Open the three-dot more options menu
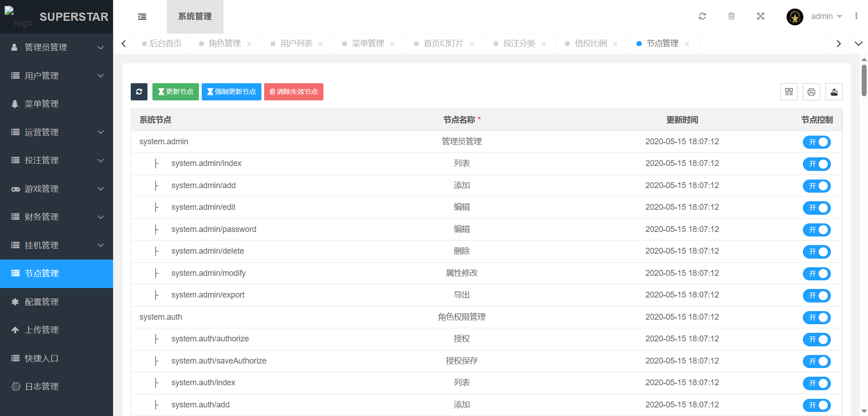 click(856, 16)
